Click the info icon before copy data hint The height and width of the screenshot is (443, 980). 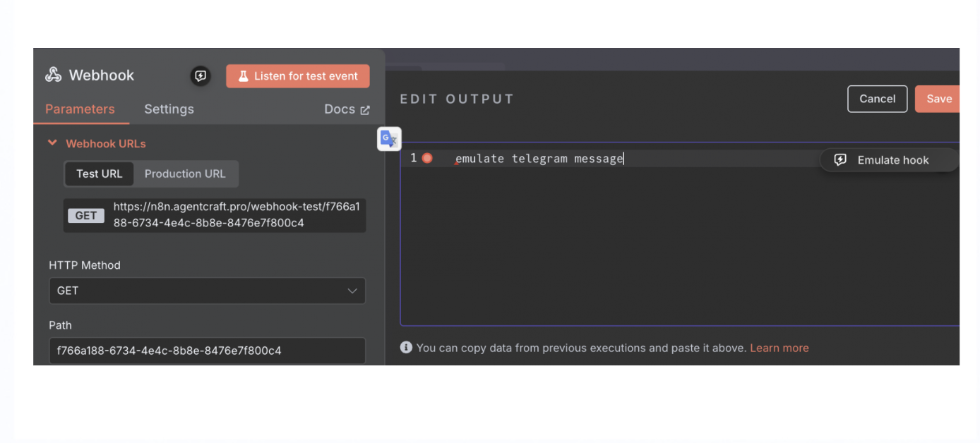tap(406, 347)
